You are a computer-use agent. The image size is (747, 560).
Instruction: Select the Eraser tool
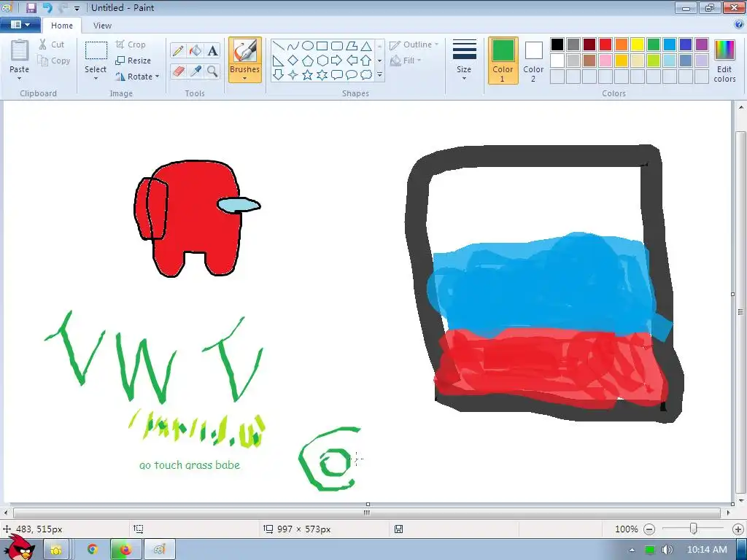click(178, 71)
